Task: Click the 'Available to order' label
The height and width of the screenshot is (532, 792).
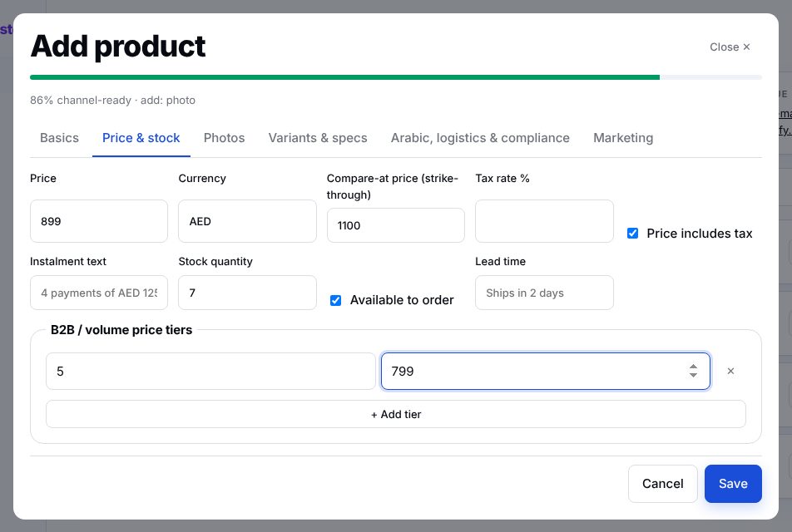Action: click(x=402, y=300)
